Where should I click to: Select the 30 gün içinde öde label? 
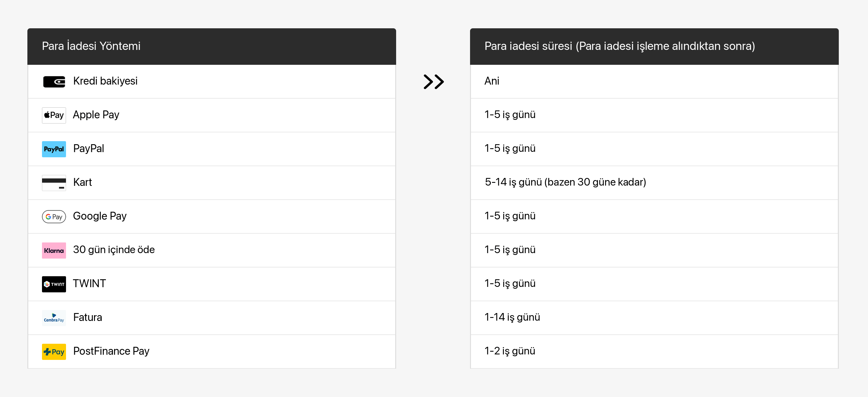114,250
